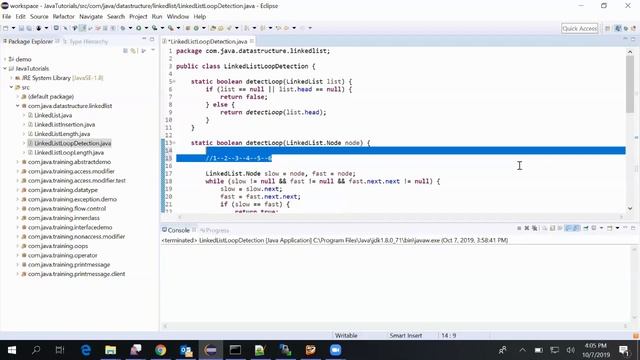
Task: Click the Quick Access field
Action: click(579, 28)
